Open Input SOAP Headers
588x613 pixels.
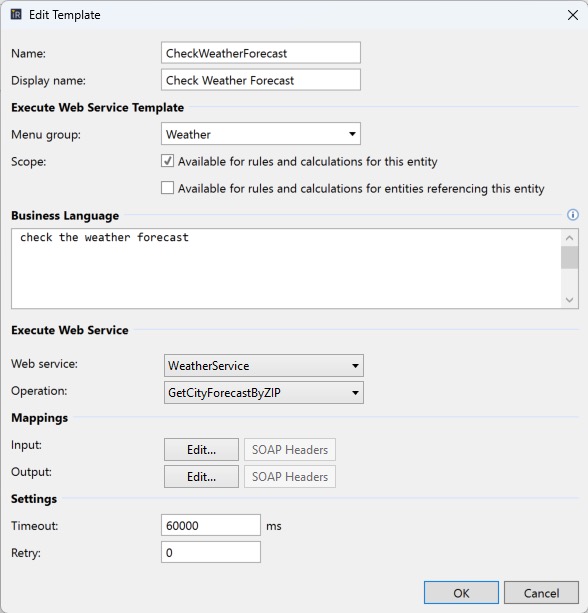(290, 450)
